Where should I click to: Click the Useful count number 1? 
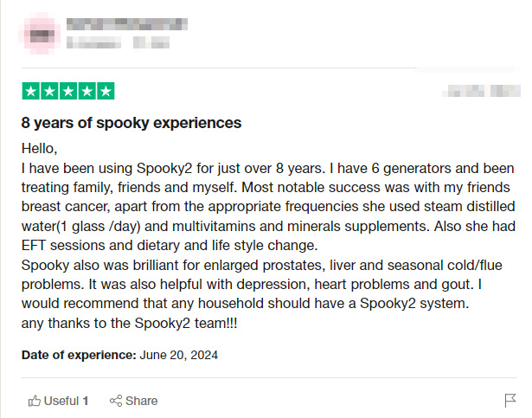[86, 401]
